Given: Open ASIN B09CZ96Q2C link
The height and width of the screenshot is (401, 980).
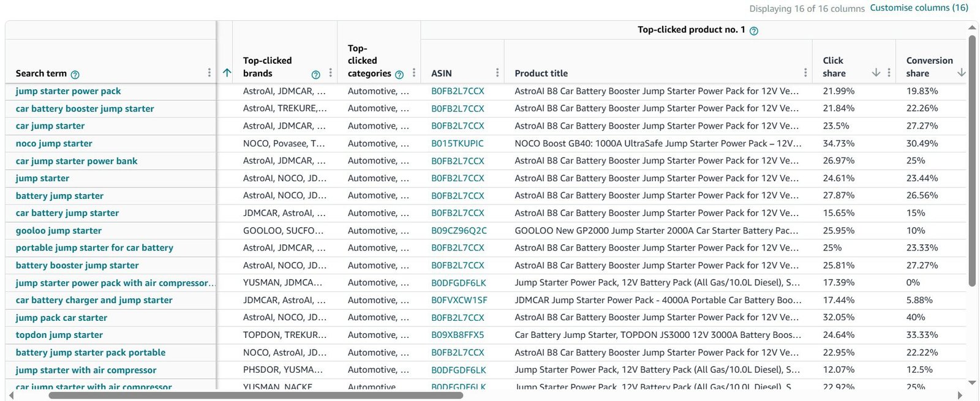Looking at the screenshot, I should pos(459,231).
